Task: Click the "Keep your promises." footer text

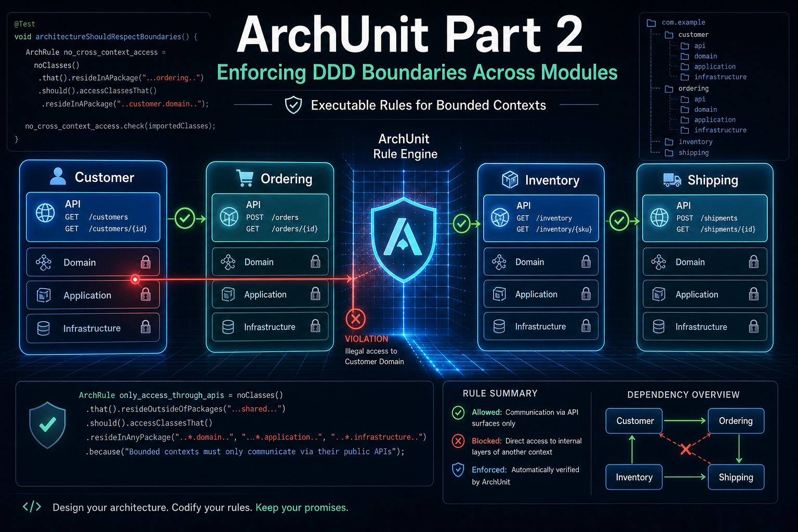Action: [x=302, y=508]
